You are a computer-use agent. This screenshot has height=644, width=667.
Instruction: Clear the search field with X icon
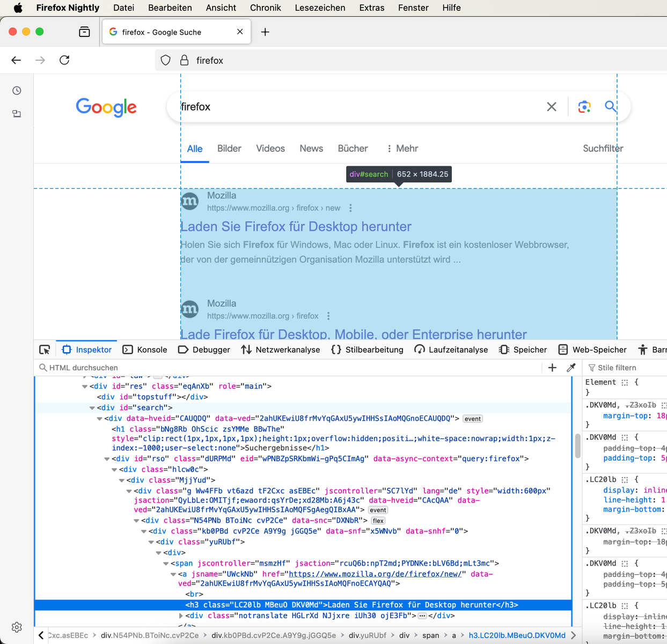coord(552,107)
